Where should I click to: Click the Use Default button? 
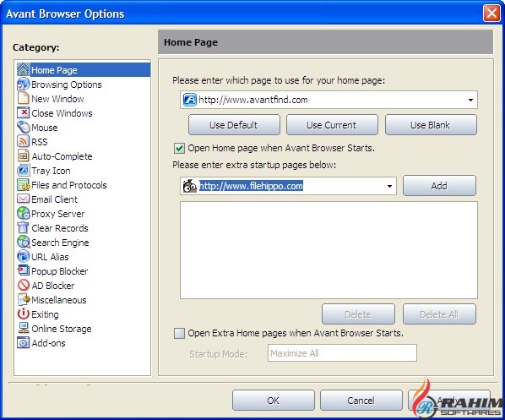tap(234, 125)
